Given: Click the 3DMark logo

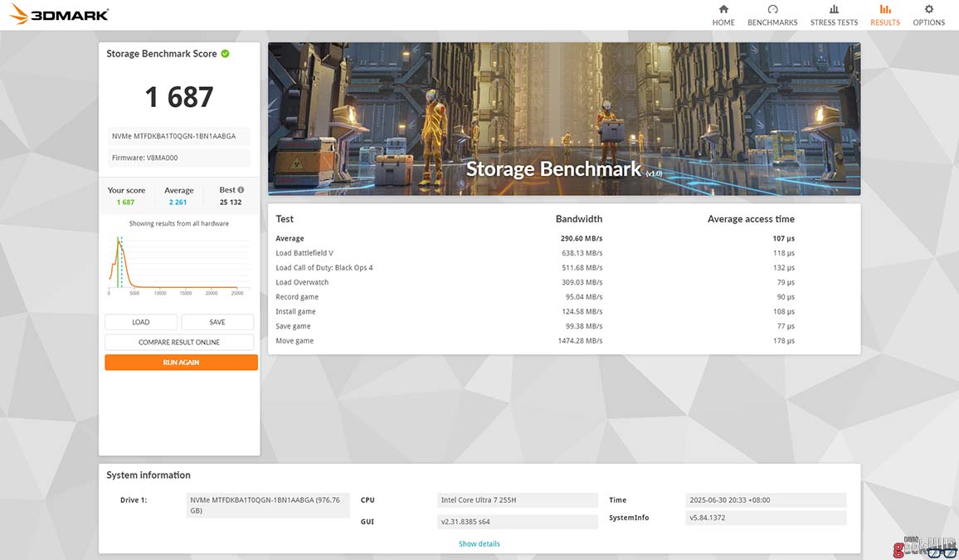Looking at the screenshot, I should tap(60, 14).
